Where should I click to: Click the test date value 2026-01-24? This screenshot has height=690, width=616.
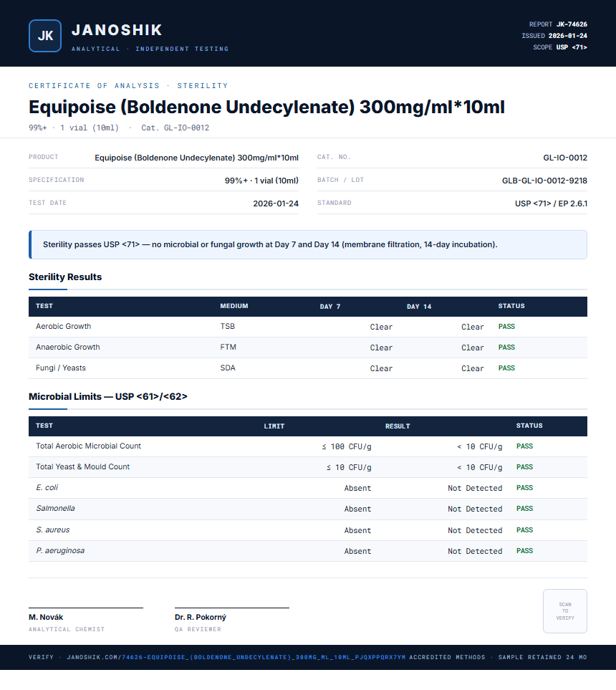(276, 203)
